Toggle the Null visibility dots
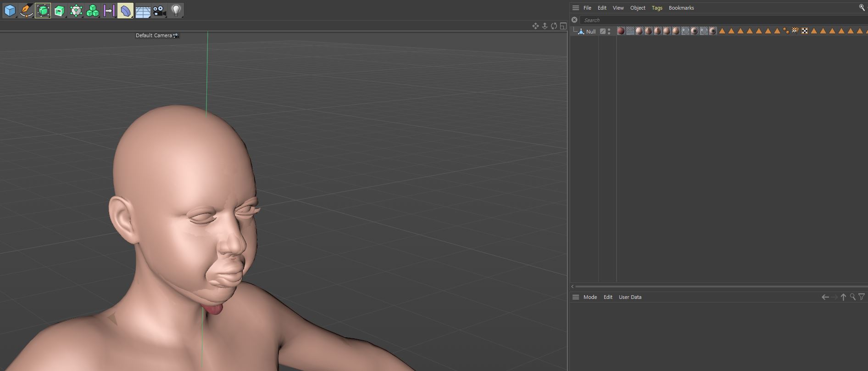This screenshot has width=868, height=371. pos(609,31)
